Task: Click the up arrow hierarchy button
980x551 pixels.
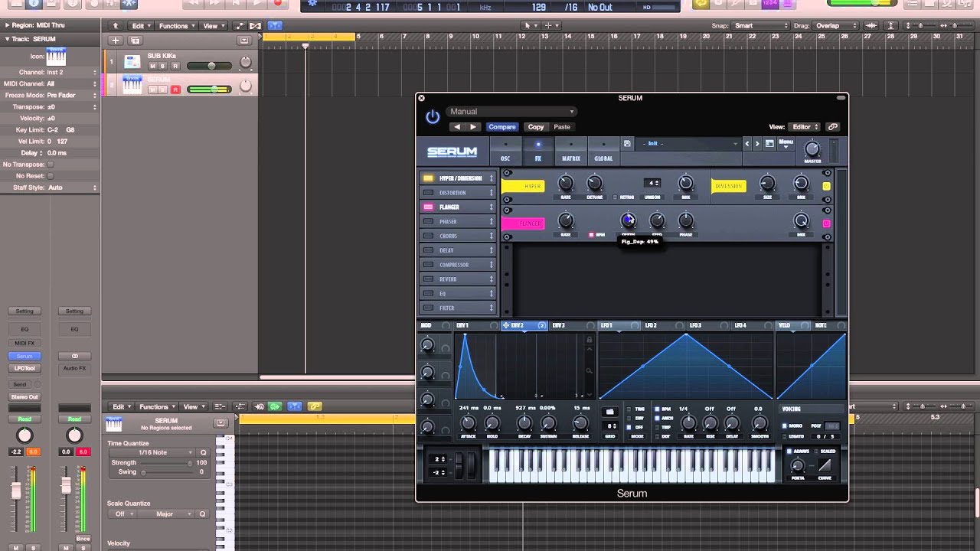Action: click(x=116, y=26)
